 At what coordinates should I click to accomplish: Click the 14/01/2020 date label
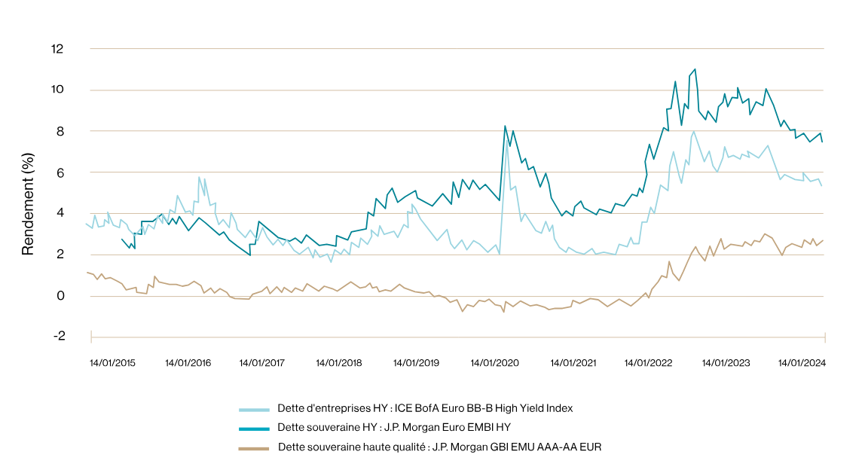pos(494,363)
